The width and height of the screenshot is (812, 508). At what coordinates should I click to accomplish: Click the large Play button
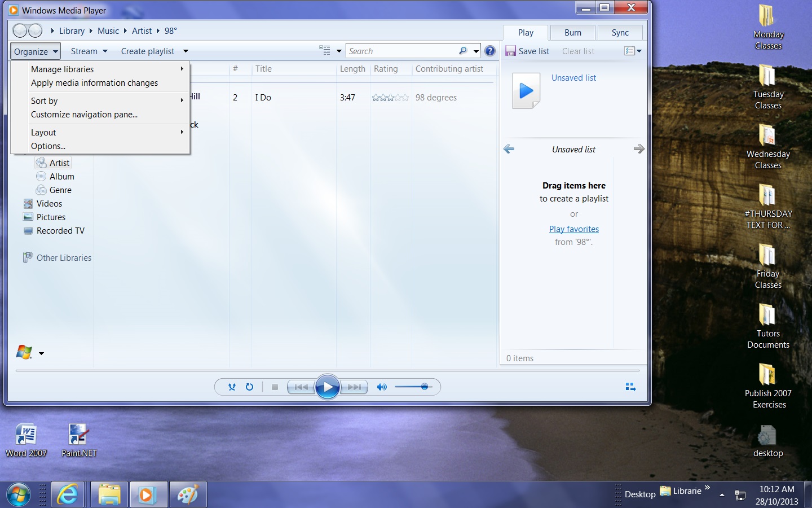(328, 387)
